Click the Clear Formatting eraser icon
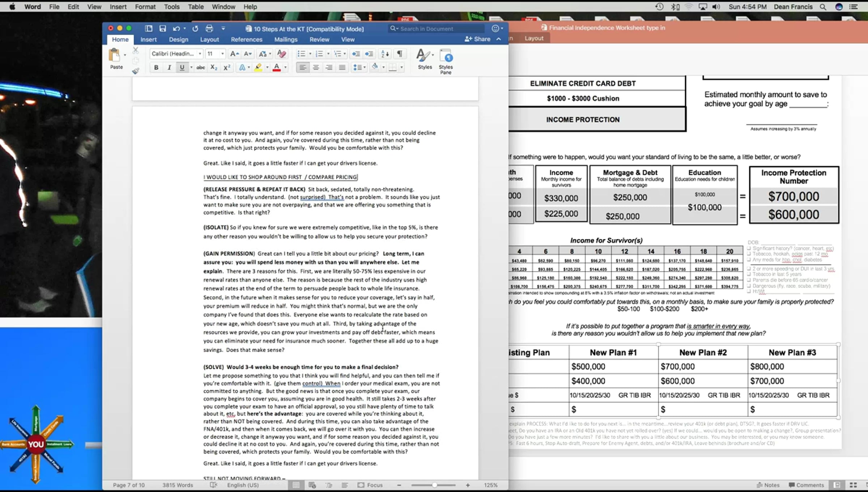Image resolution: width=868 pixels, height=492 pixels. pos(281,54)
